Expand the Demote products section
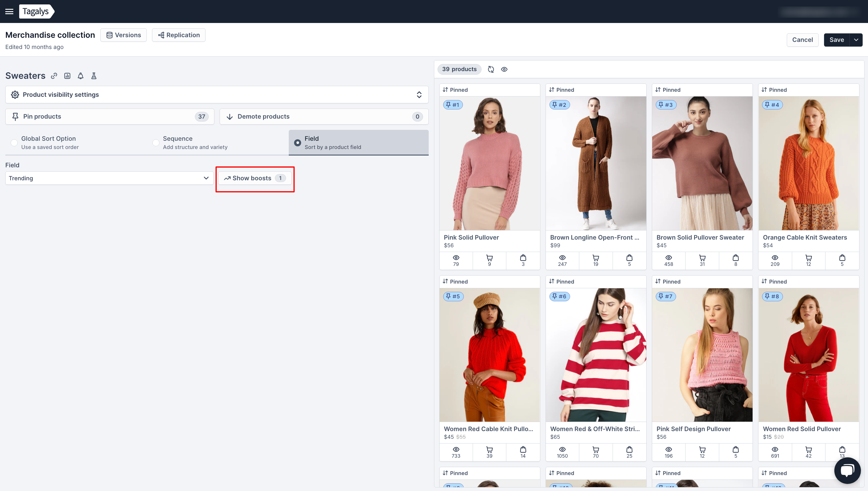The width and height of the screenshot is (868, 491). pos(324,116)
